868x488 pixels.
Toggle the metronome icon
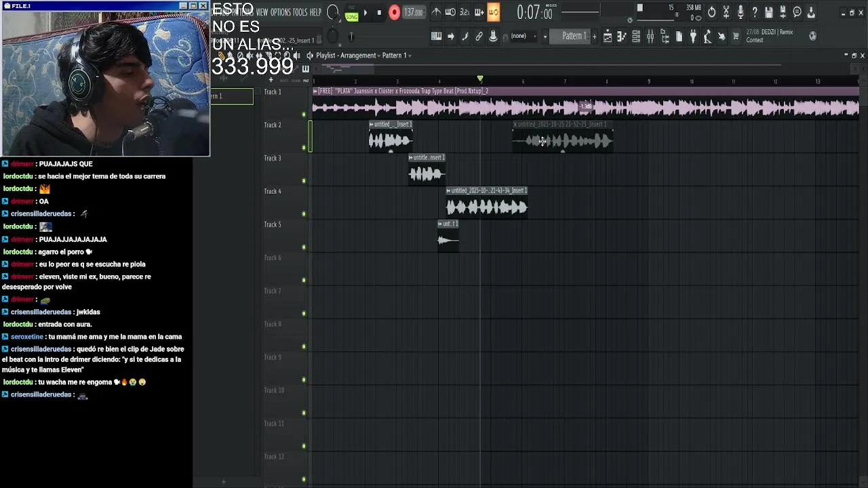436,12
